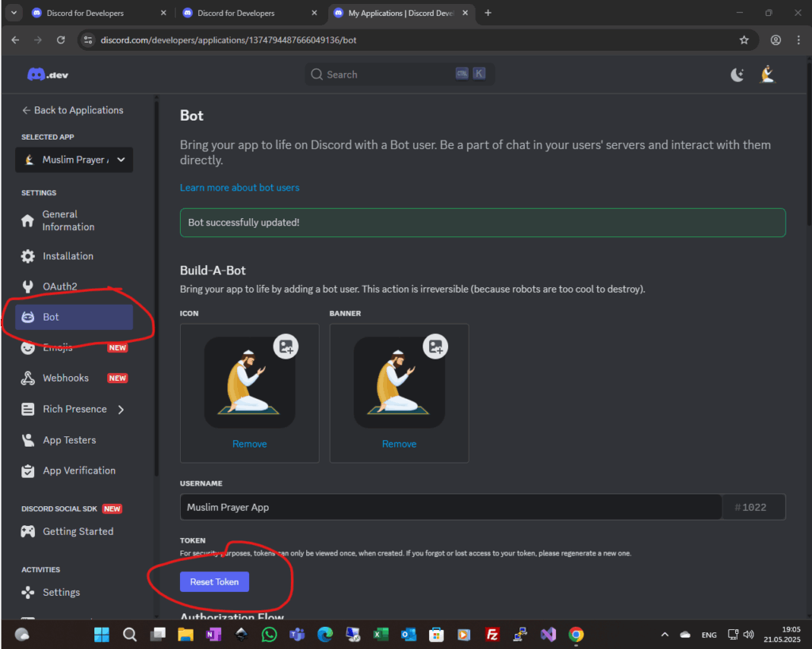View site information for discord.com

pos(88,40)
